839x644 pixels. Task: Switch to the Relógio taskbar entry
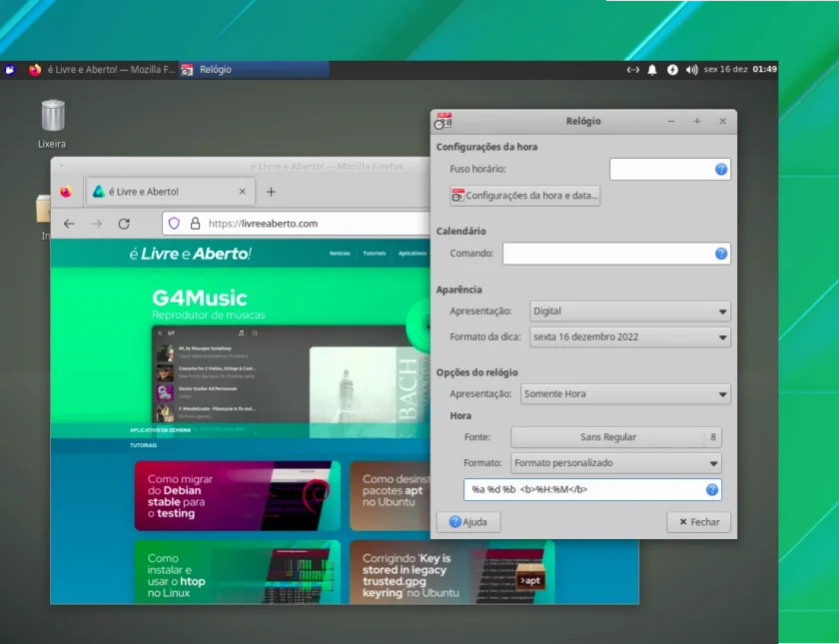pyautogui.click(x=254, y=70)
